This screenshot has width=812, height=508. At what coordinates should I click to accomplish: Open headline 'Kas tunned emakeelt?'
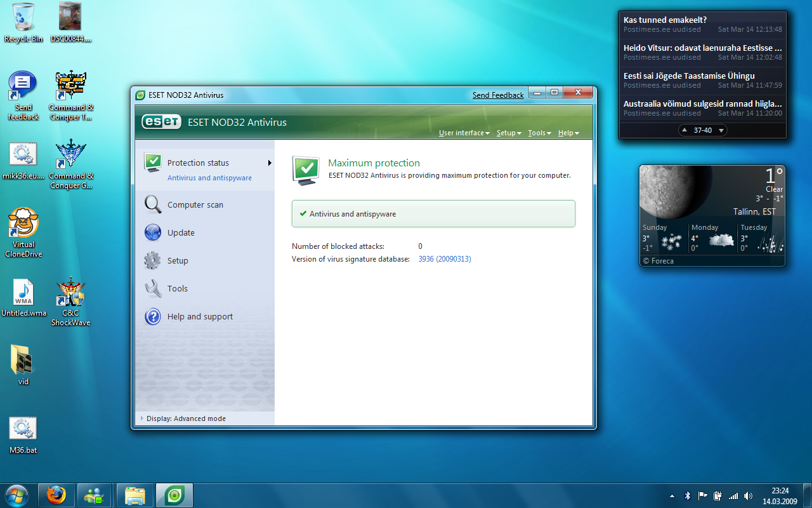pyautogui.click(x=665, y=20)
